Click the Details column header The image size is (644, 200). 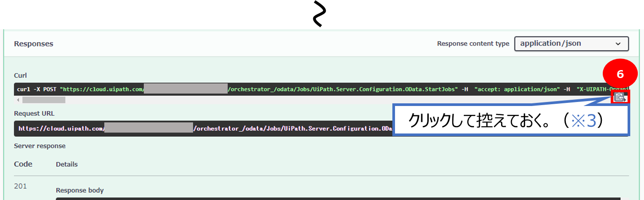67,164
